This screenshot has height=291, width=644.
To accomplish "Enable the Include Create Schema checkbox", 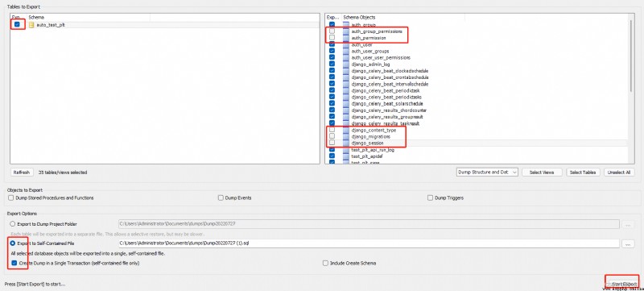I will (x=326, y=263).
